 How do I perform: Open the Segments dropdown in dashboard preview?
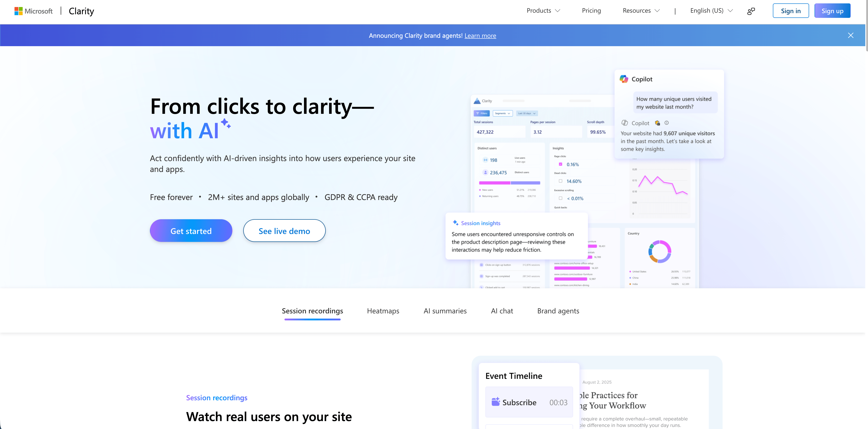(x=502, y=113)
